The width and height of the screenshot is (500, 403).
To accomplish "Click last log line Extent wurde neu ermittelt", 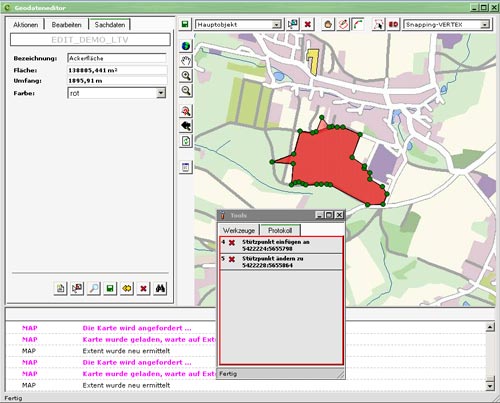I will tap(126, 385).
